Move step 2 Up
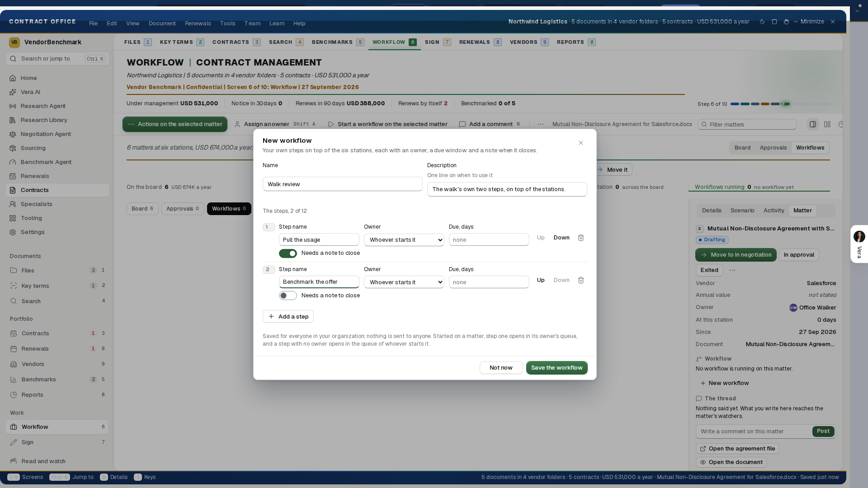The height and width of the screenshot is (488, 868). [541, 280]
